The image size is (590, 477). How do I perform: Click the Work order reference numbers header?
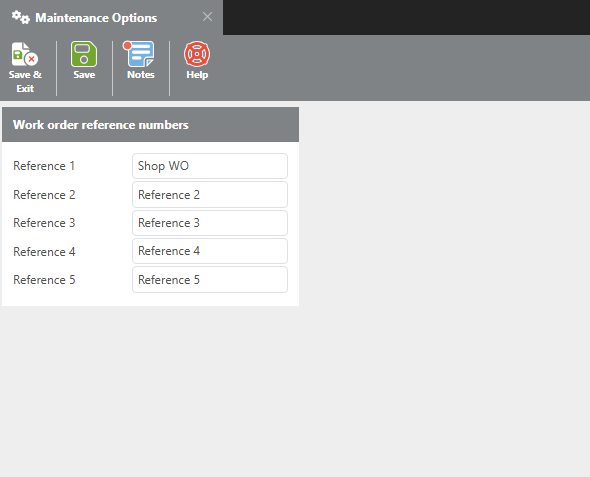pyautogui.click(x=151, y=125)
